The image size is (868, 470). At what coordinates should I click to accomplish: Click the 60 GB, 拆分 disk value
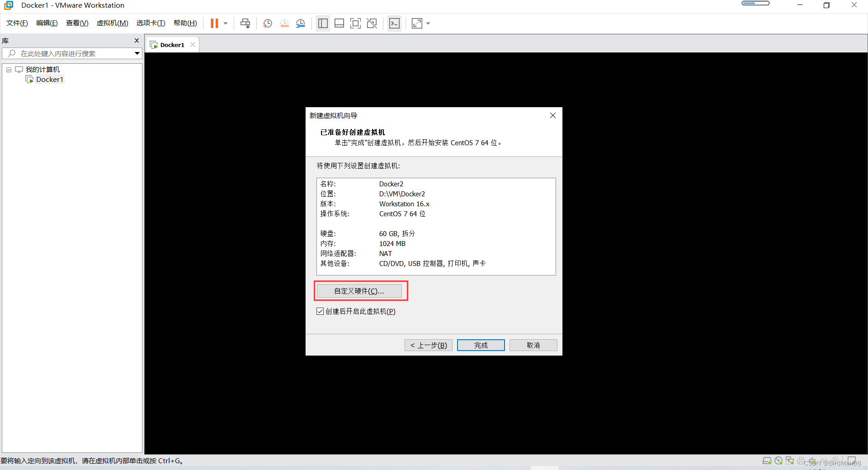click(x=397, y=234)
